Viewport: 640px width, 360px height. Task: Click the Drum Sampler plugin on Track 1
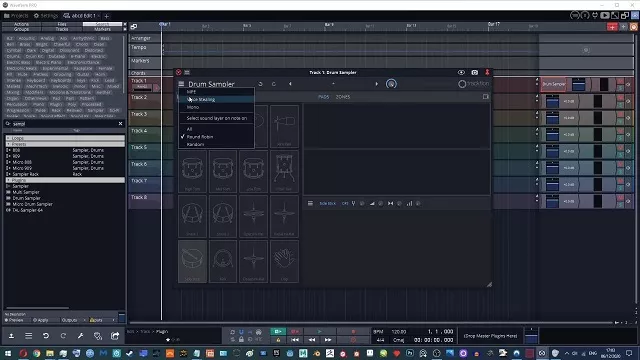[554, 84]
